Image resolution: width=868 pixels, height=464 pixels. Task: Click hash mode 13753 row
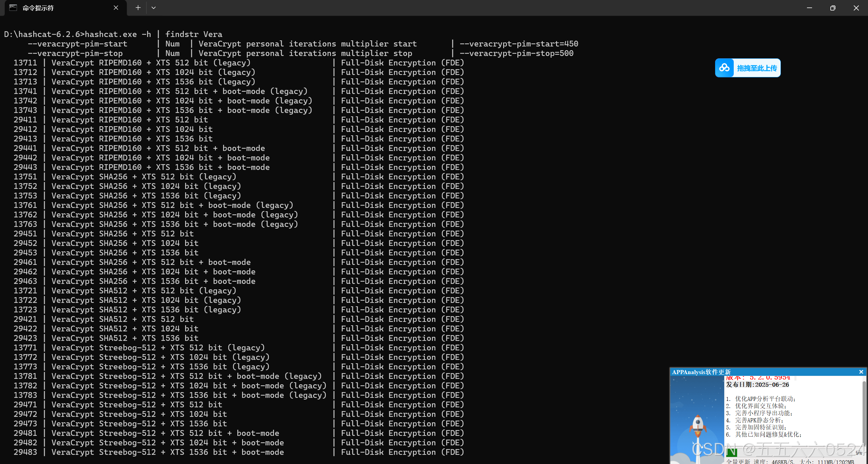pos(239,196)
